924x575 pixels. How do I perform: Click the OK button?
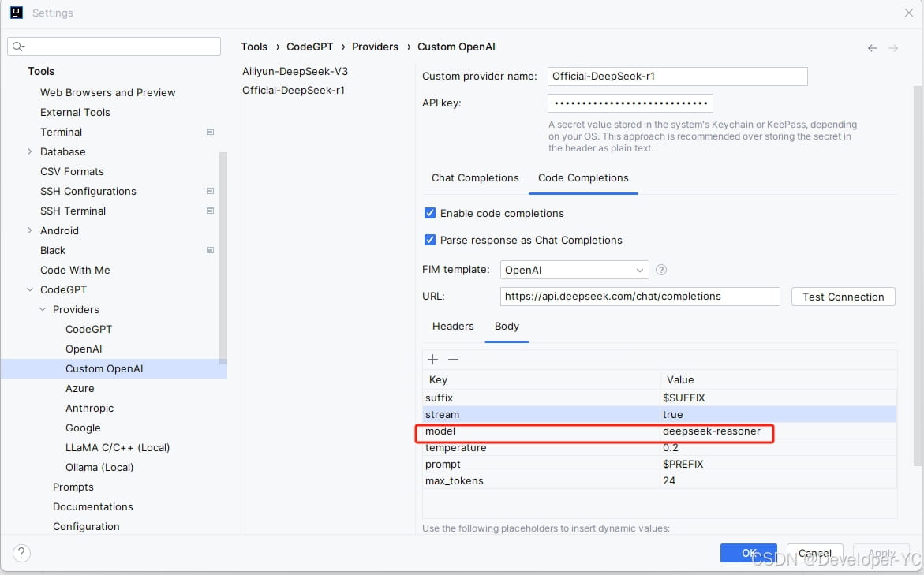(748, 553)
